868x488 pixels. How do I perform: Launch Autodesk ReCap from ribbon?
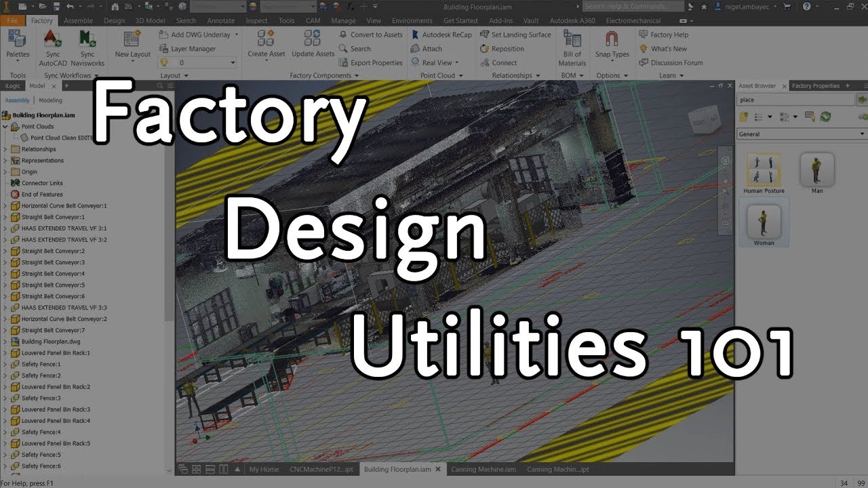tap(441, 35)
